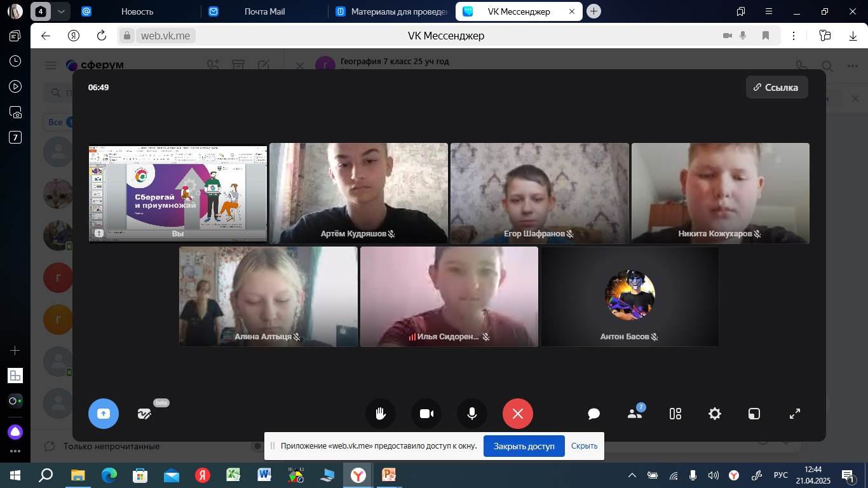Select Илья Сидоренко video tile
This screenshot has width=868, height=488.
click(x=449, y=297)
